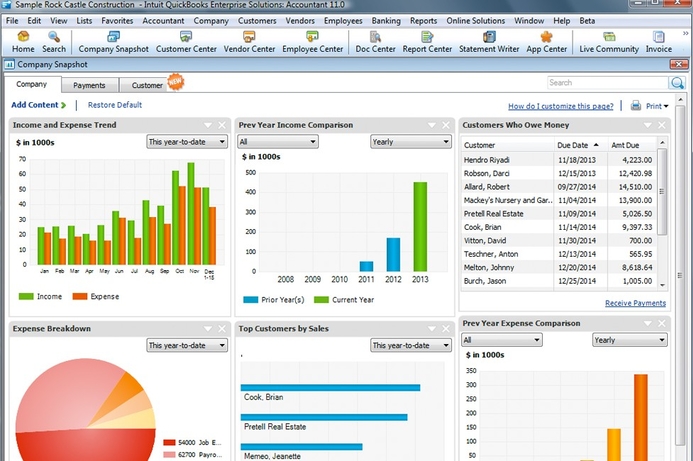
Task: Click the Expense legend orange swatch
Action: (x=80, y=296)
